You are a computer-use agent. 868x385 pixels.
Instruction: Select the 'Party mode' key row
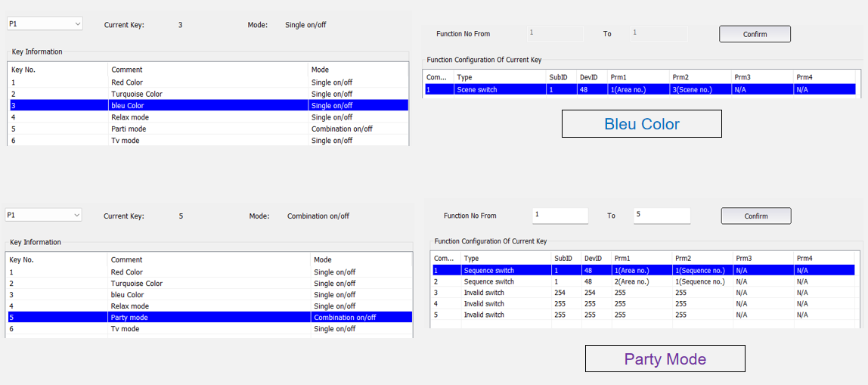point(210,318)
